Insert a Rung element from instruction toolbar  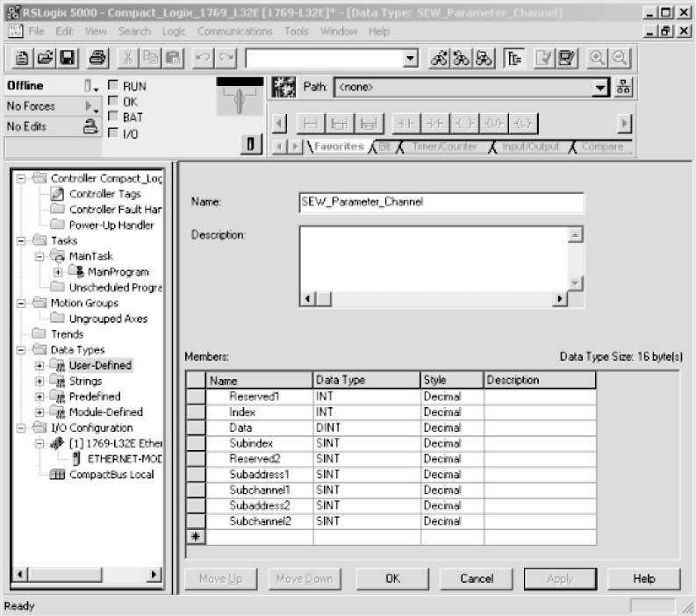[x=311, y=124]
